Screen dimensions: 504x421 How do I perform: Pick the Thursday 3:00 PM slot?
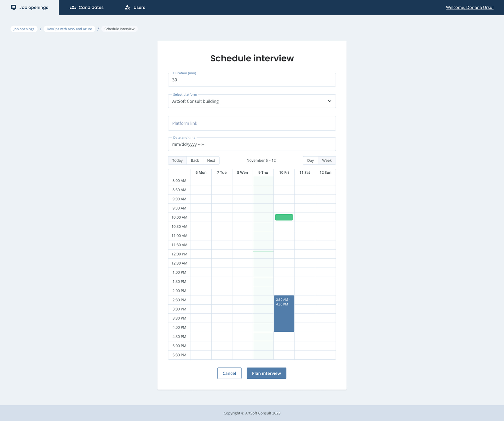(x=263, y=309)
